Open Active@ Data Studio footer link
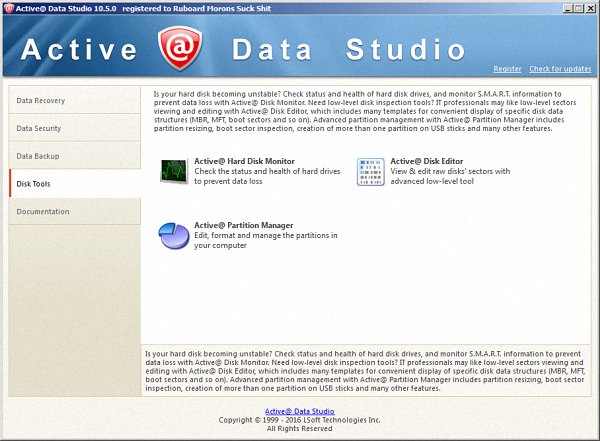Image resolution: width=600 pixels, height=441 pixels. [x=300, y=411]
